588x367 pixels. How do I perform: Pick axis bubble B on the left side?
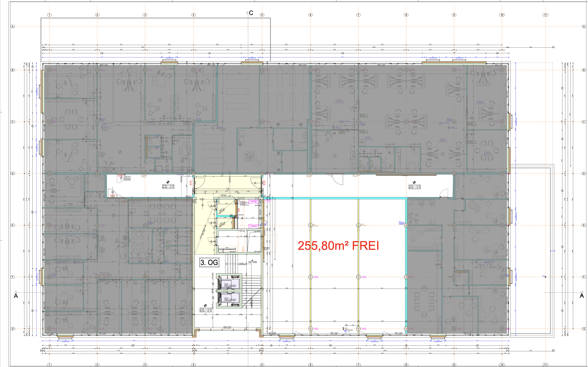click(13, 70)
